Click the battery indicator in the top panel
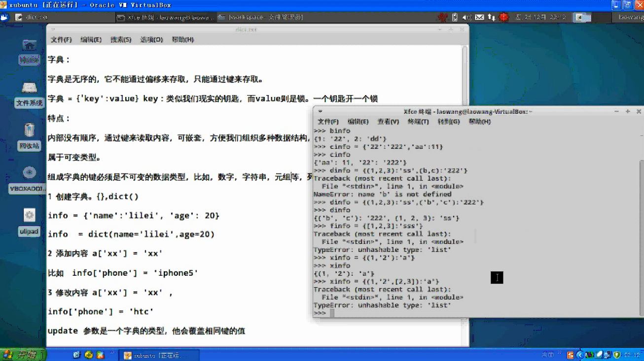 pyautogui.click(x=456, y=17)
